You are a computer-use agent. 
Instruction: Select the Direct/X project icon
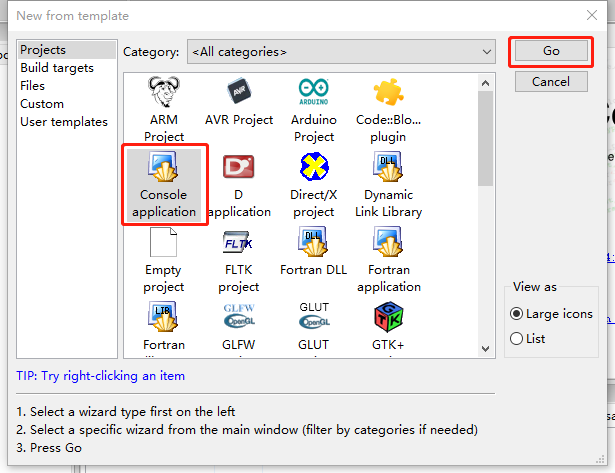pyautogui.click(x=313, y=167)
